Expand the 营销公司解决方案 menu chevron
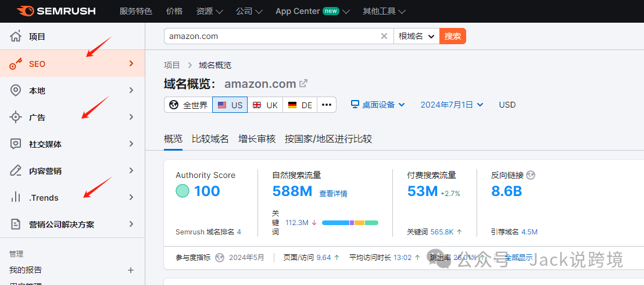644x285 pixels. [x=131, y=224]
